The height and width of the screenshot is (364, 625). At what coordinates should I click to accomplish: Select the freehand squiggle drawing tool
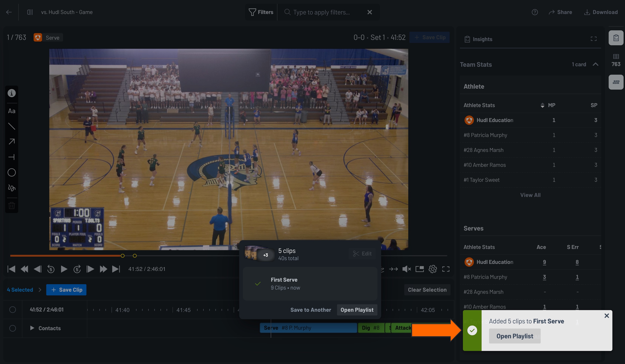(x=11, y=188)
